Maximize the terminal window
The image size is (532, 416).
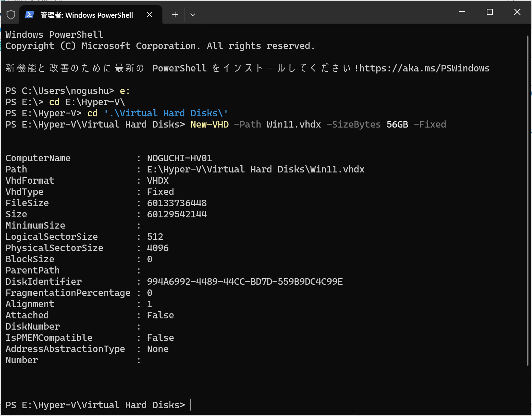490,12
